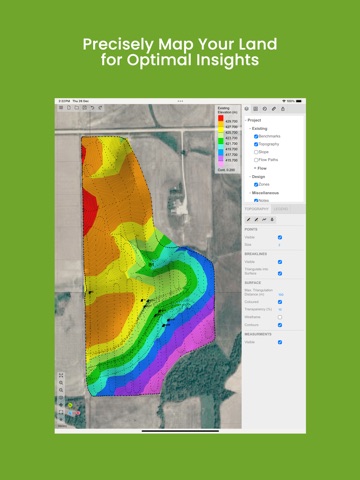360x480 pixels.
Task: Click the battery indicator in status bar
Action: point(299,101)
